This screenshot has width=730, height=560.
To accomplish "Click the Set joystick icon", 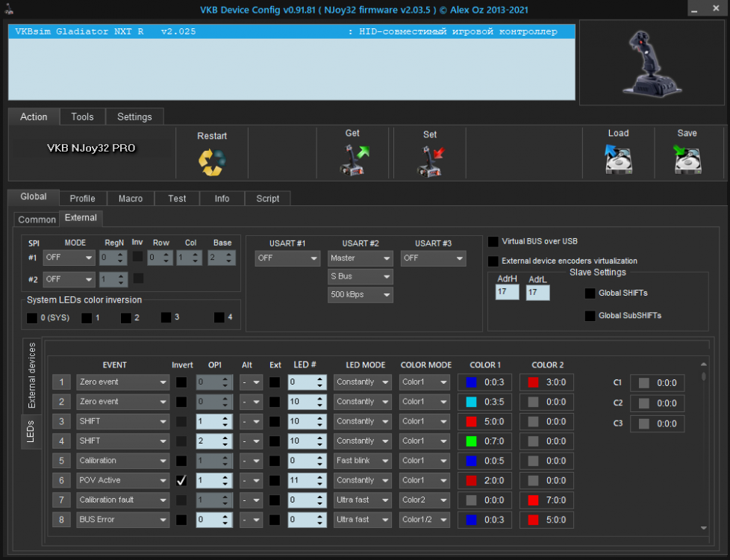I will pyautogui.click(x=431, y=161).
